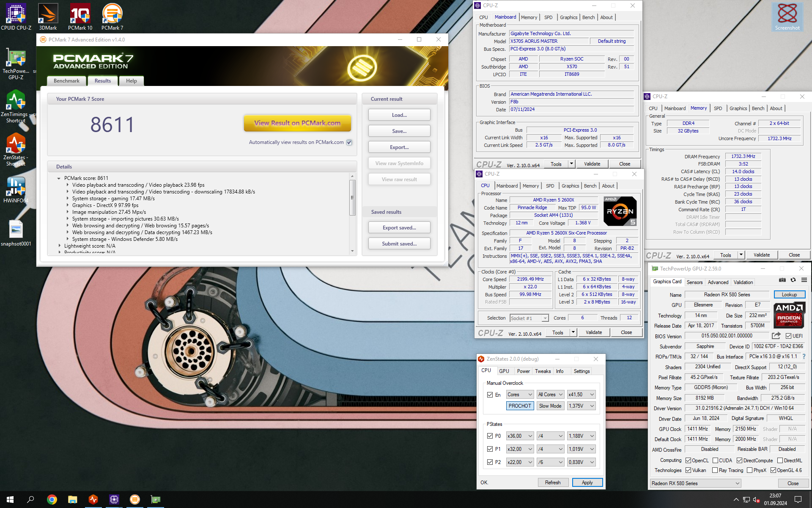Image resolution: width=812 pixels, height=508 pixels.
Task: Toggle UEFI checkbox in GPU-Z
Action: (x=788, y=336)
